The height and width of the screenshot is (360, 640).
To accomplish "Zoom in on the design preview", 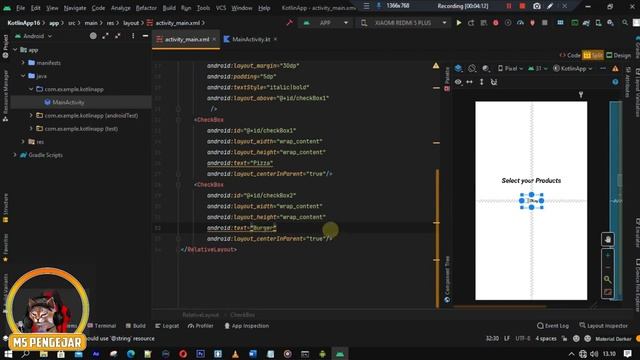I will click(607, 256).
